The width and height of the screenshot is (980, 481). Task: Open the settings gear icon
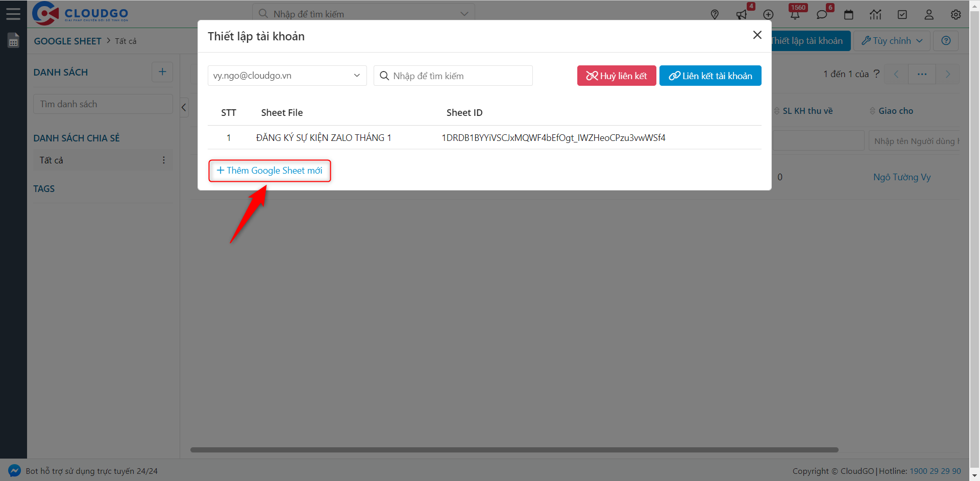click(956, 14)
